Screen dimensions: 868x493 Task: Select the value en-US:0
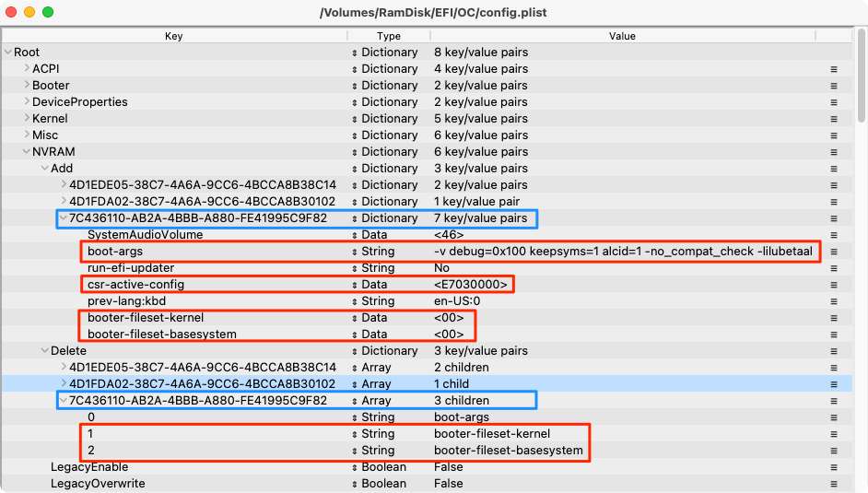(x=457, y=301)
